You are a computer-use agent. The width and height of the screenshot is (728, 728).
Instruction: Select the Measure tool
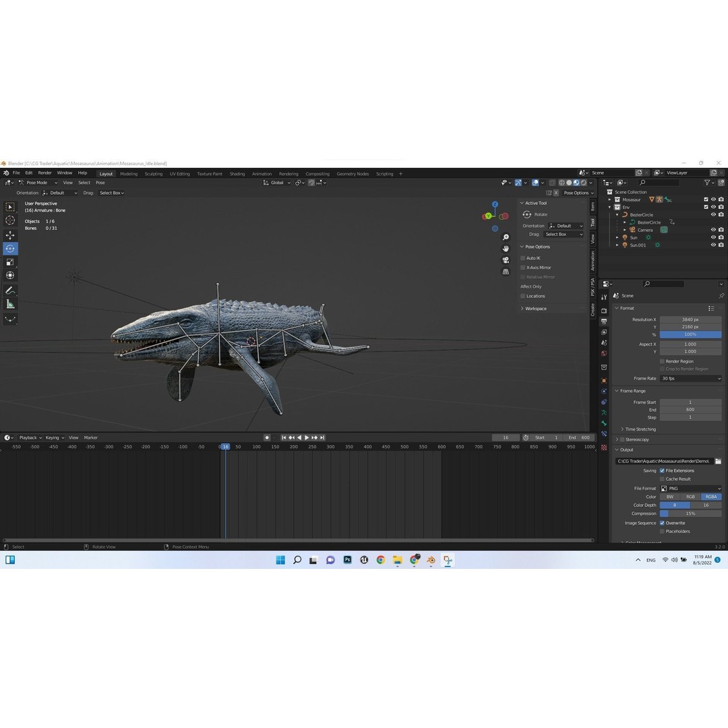pos(10,305)
